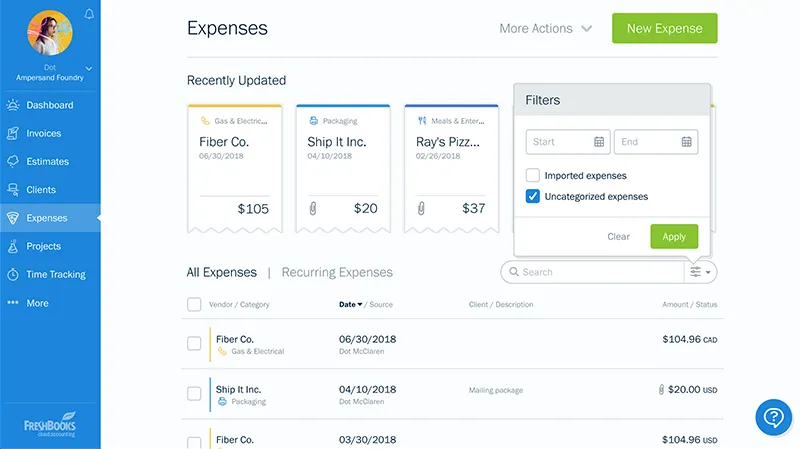Image resolution: width=800 pixels, height=449 pixels.
Task: Open the Dashboard from the sidebar
Action: (49, 105)
